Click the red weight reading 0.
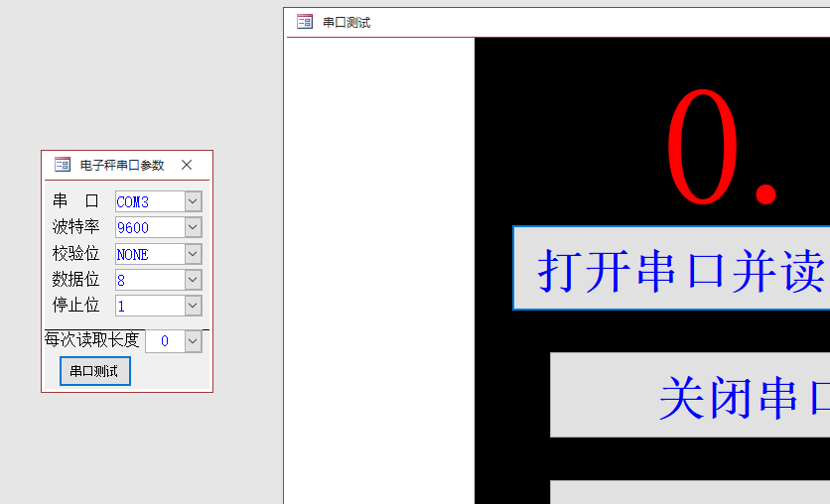The width and height of the screenshot is (830, 504). pyautogui.click(x=722, y=147)
